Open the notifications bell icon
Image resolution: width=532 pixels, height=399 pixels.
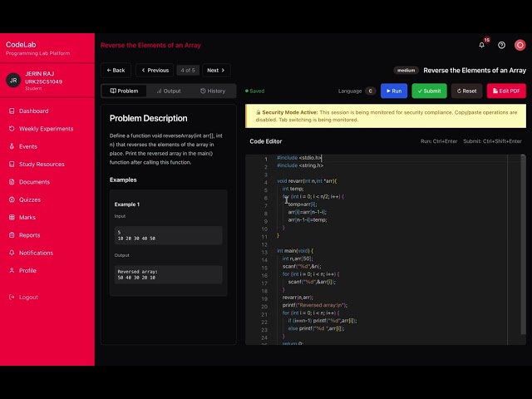(481, 45)
